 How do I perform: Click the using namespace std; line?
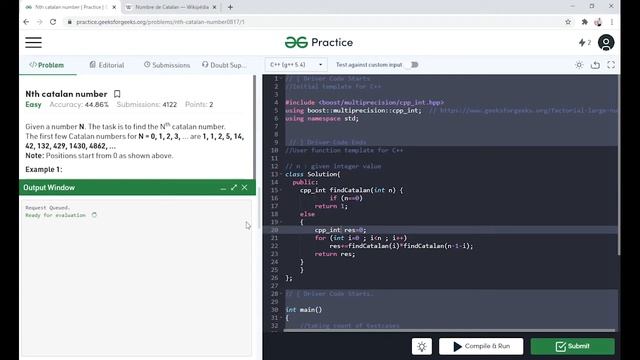(322, 118)
